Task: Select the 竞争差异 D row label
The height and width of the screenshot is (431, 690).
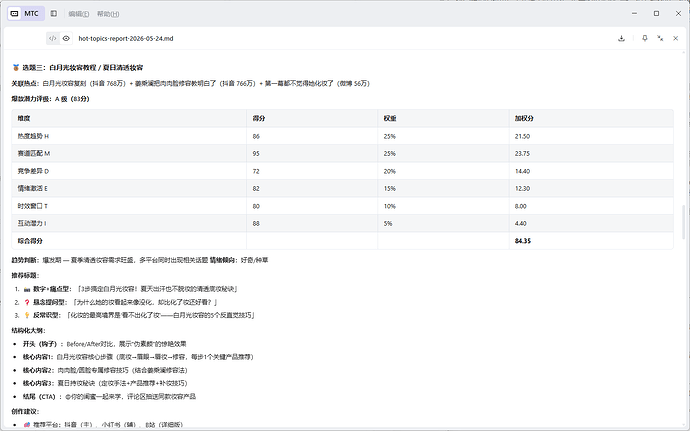Action: point(33,171)
